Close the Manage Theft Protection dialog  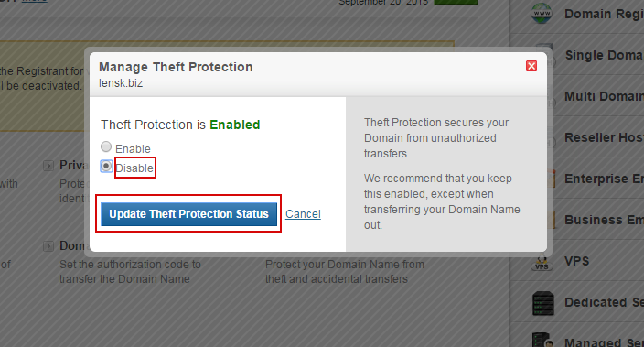531,66
